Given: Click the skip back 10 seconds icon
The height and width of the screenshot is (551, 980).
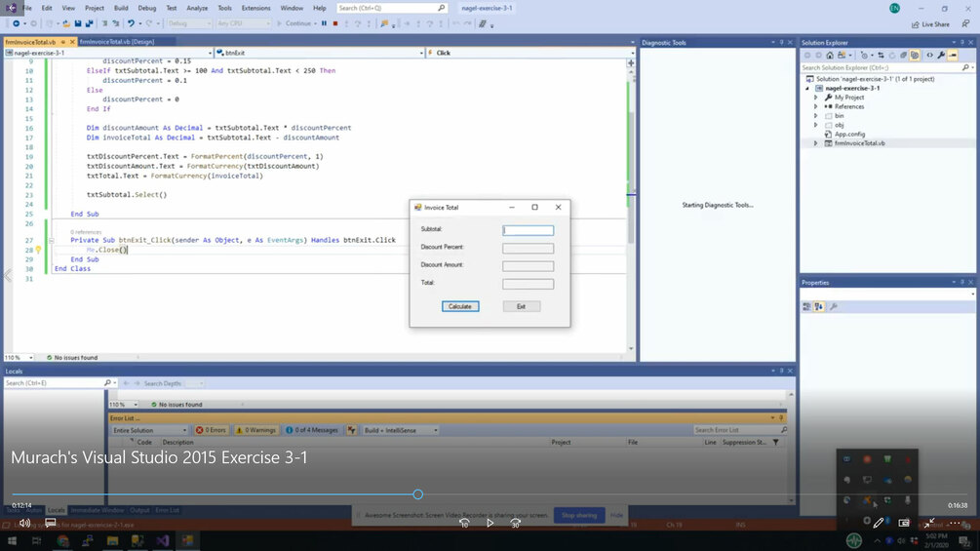Looking at the screenshot, I should pos(464,523).
